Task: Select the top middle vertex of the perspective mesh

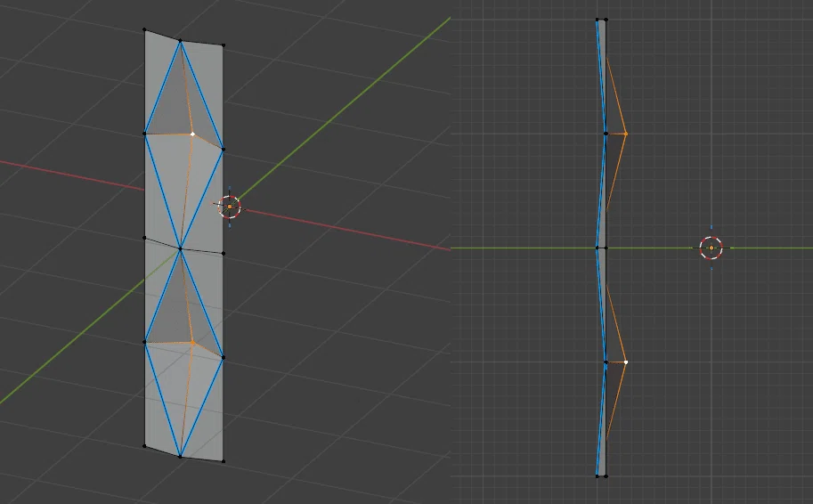Action: pyautogui.click(x=181, y=40)
